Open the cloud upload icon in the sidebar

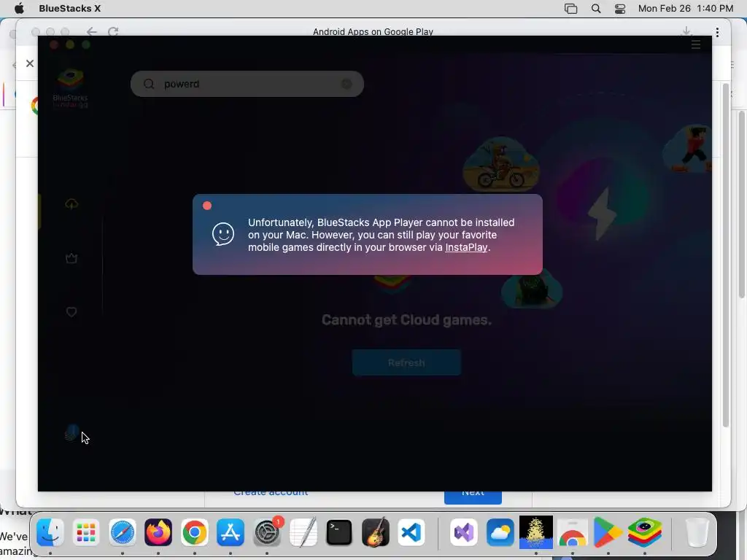point(71,204)
